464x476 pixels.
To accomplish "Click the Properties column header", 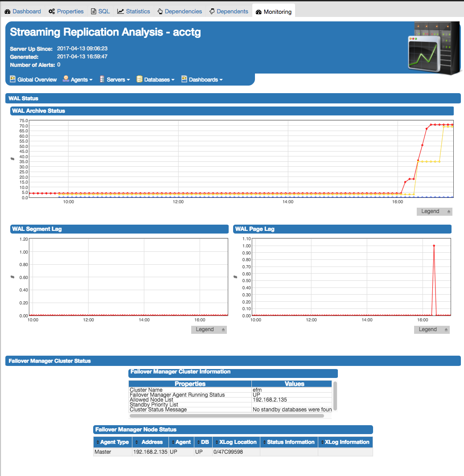I will tap(190, 384).
